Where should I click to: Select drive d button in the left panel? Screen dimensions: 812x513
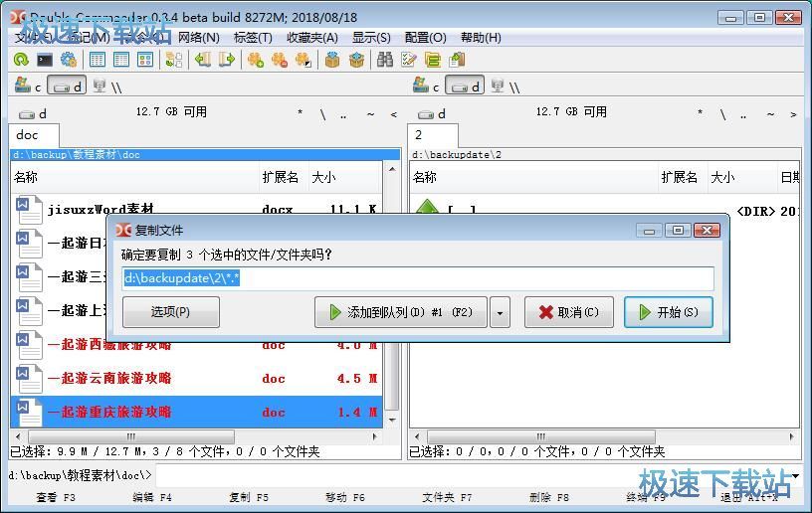tap(68, 85)
